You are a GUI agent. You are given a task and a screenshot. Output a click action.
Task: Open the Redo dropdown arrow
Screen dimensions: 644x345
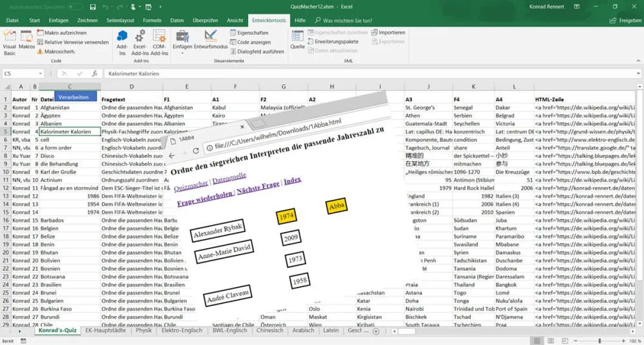(x=126, y=8)
